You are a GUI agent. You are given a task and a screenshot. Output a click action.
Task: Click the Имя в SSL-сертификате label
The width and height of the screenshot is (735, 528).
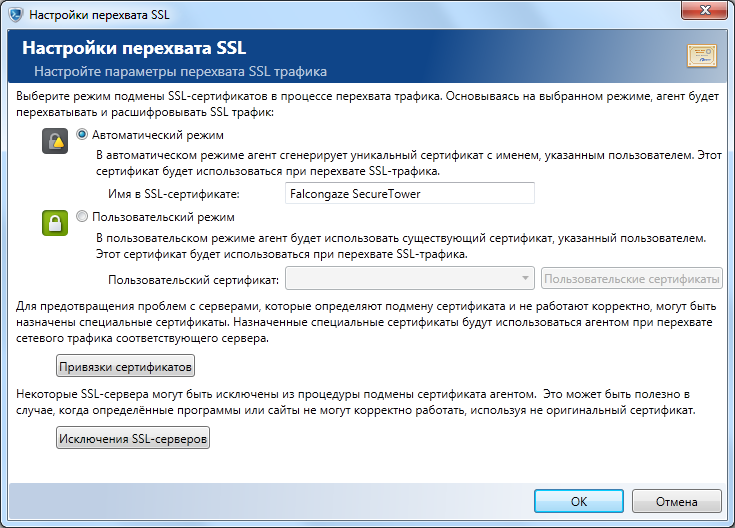pyautogui.click(x=174, y=194)
